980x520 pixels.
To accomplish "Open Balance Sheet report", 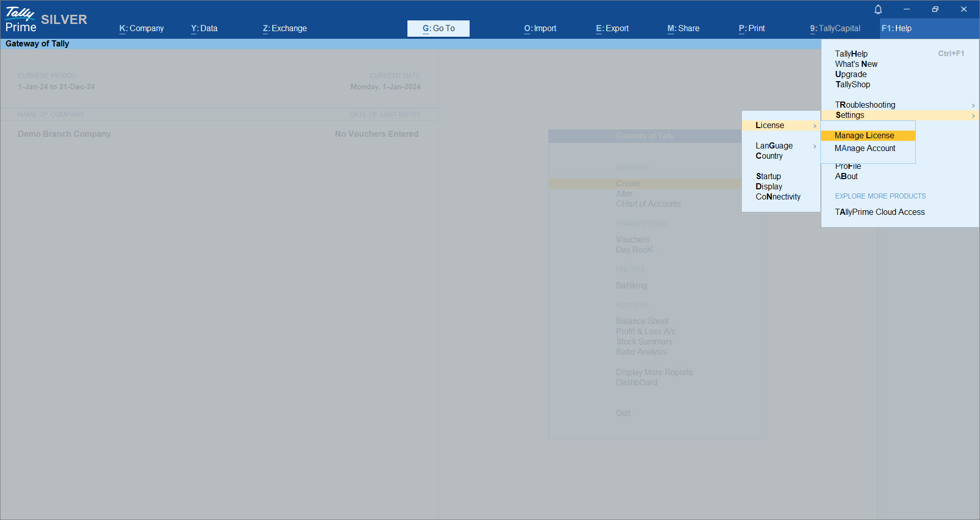I will point(642,321).
